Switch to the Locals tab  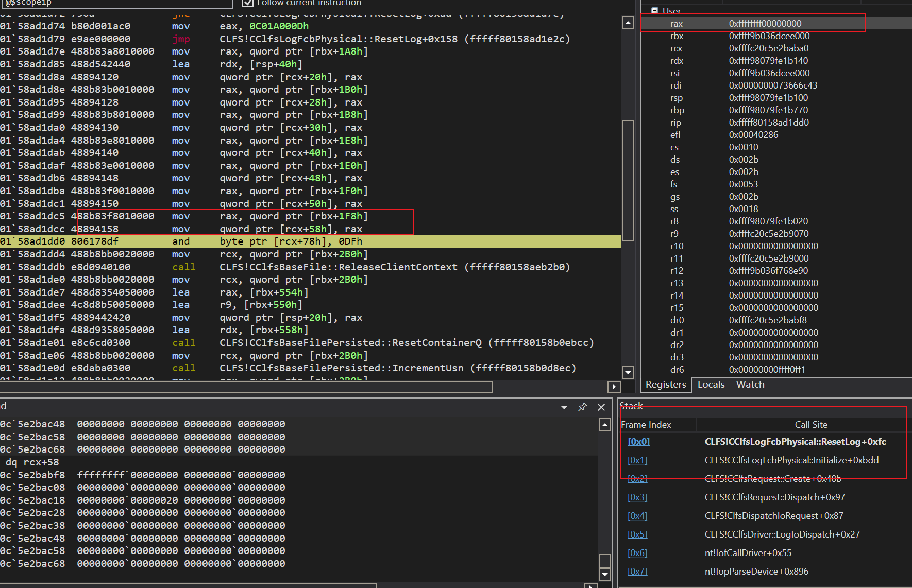pyautogui.click(x=711, y=385)
